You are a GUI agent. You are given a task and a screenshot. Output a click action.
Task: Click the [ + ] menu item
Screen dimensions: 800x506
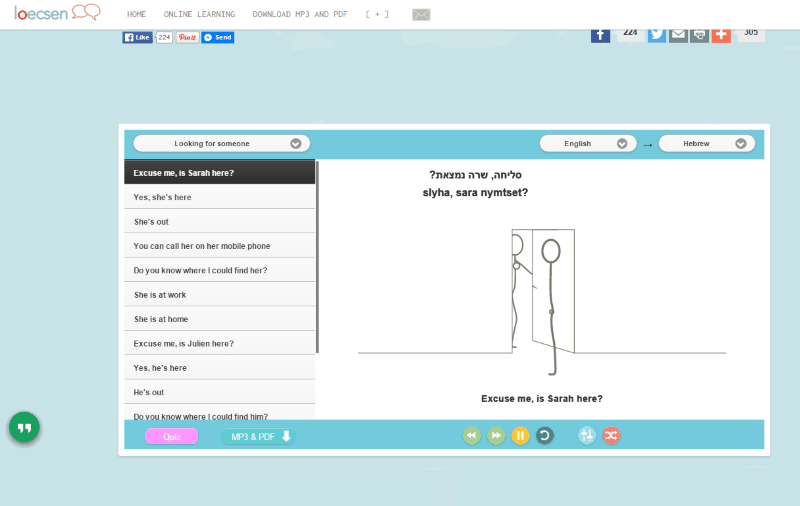click(x=377, y=14)
